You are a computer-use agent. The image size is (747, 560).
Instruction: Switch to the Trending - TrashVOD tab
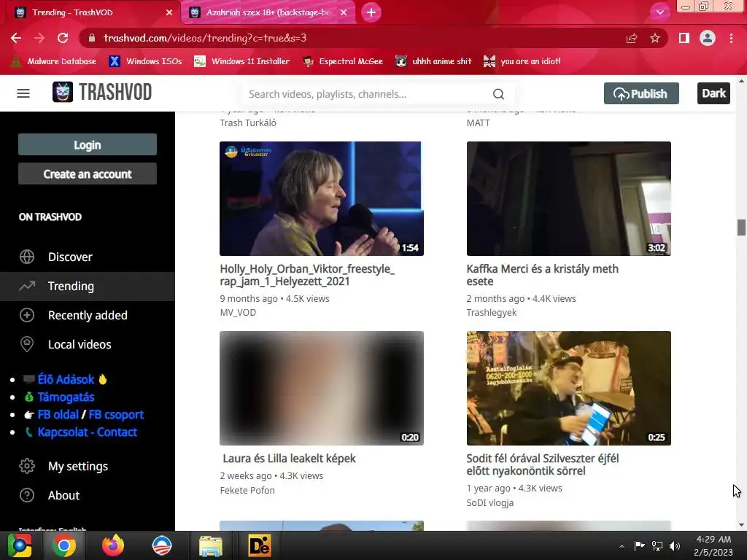[90, 12]
